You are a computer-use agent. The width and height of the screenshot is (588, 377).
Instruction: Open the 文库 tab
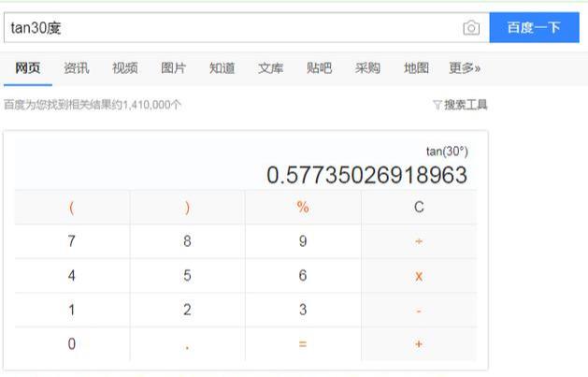click(270, 68)
